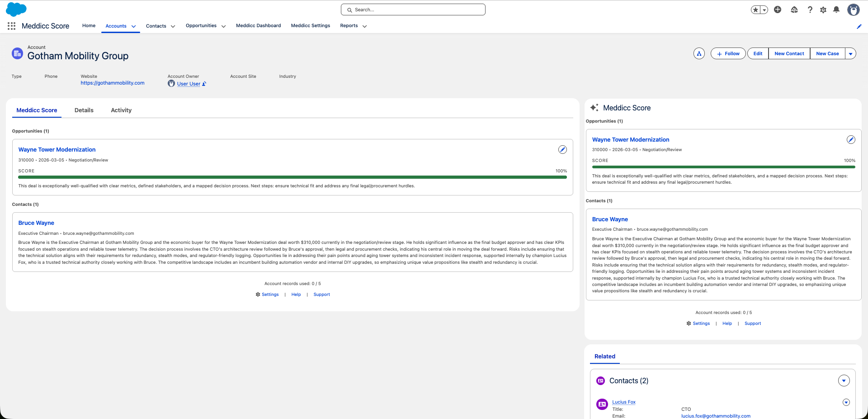Open the Meddicc Dashboard tab
The image size is (868, 419).
[259, 26]
